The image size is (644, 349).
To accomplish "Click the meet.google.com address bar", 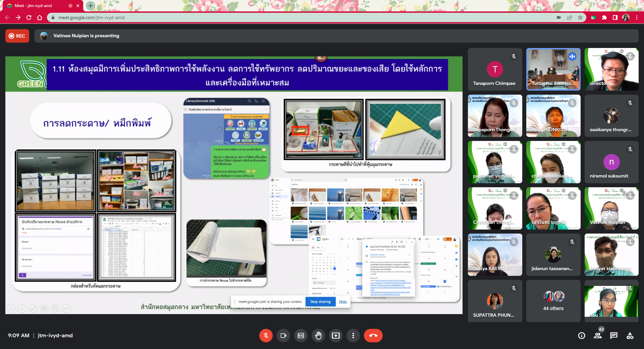I will point(302,17).
